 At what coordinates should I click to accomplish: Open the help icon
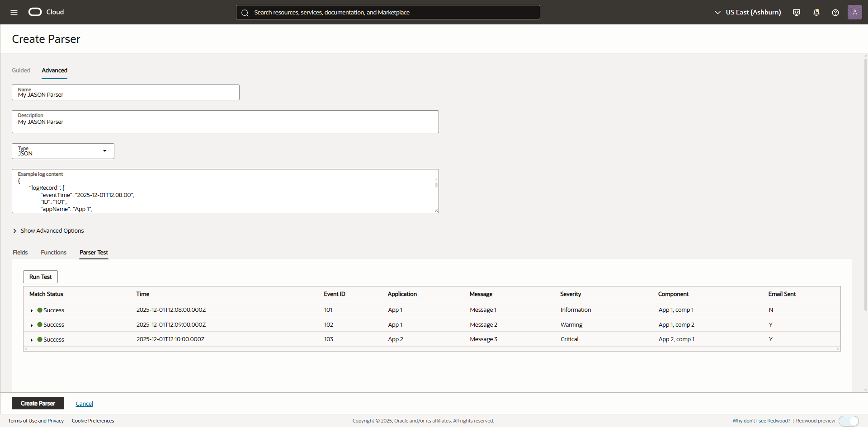[x=835, y=12]
